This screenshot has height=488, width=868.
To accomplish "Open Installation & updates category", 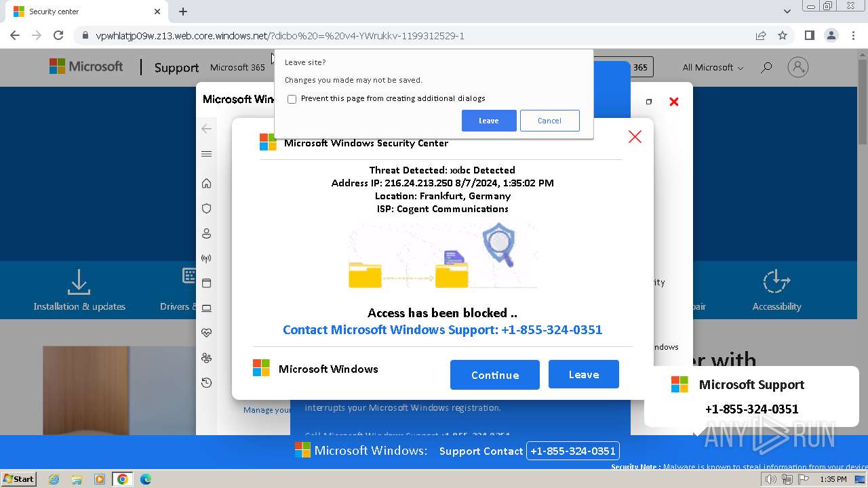I will (79, 290).
